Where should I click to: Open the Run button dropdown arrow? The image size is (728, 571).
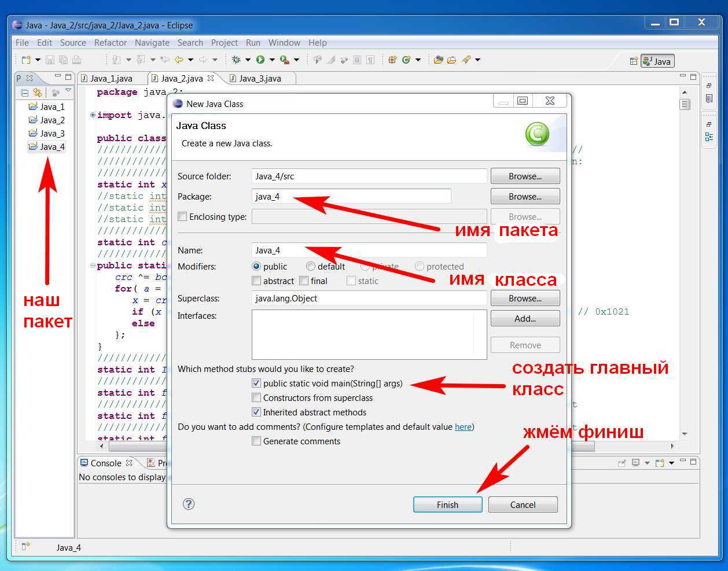coord(271,60)
